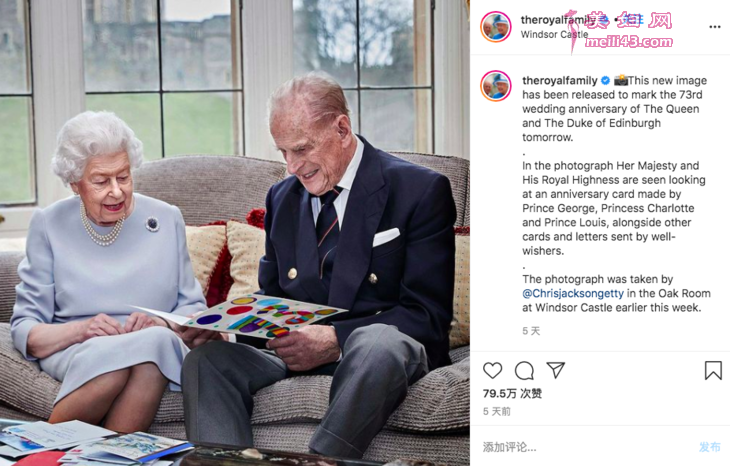730x466 pixels.
Task: Click the main photo of the couple
Action: coord(235,233)
